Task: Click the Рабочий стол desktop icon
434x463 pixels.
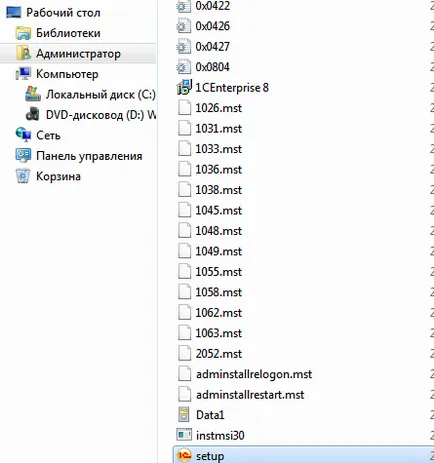Action: [14, 13]
